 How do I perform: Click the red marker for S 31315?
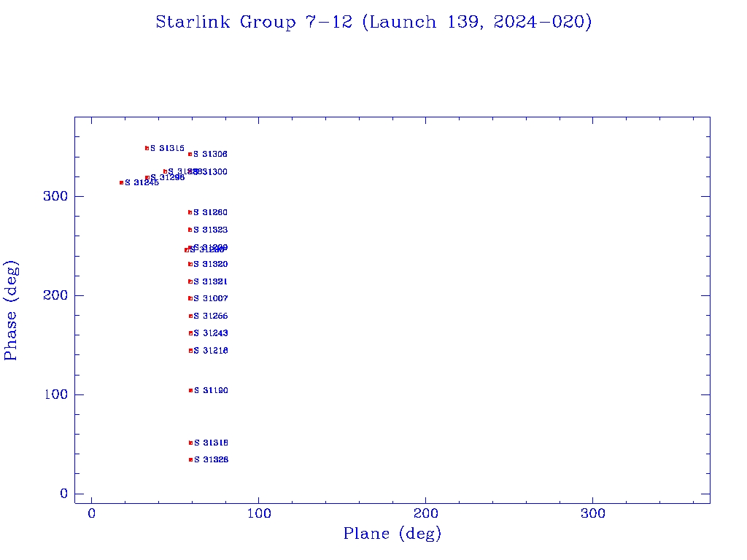click(x=147, y=148)
